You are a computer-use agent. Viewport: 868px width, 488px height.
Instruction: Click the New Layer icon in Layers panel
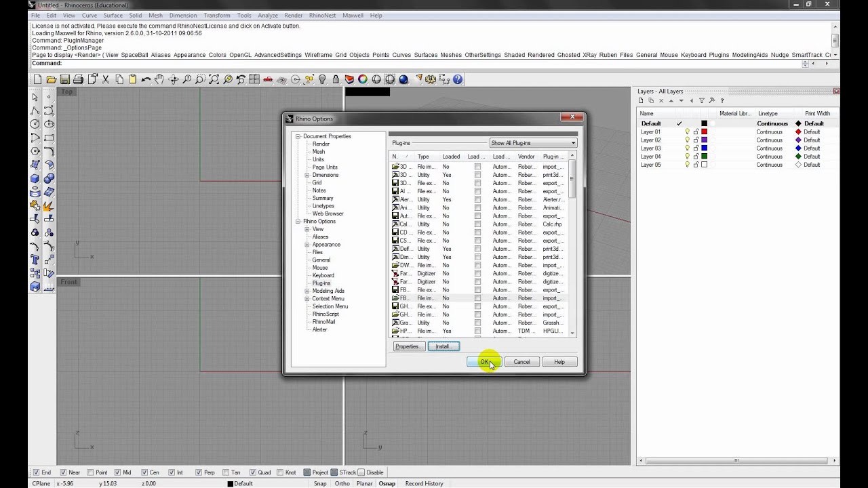tap(641, 100)
